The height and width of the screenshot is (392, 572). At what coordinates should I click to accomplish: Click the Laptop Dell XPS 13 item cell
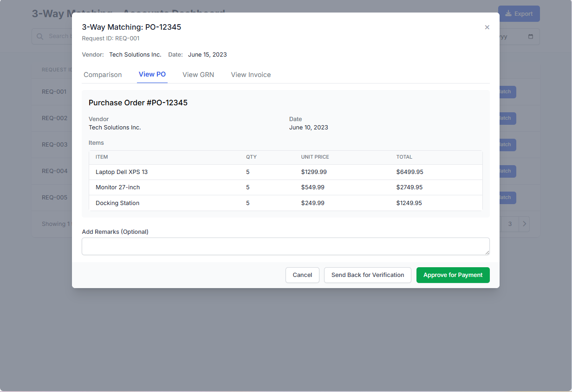pos(122,172)
